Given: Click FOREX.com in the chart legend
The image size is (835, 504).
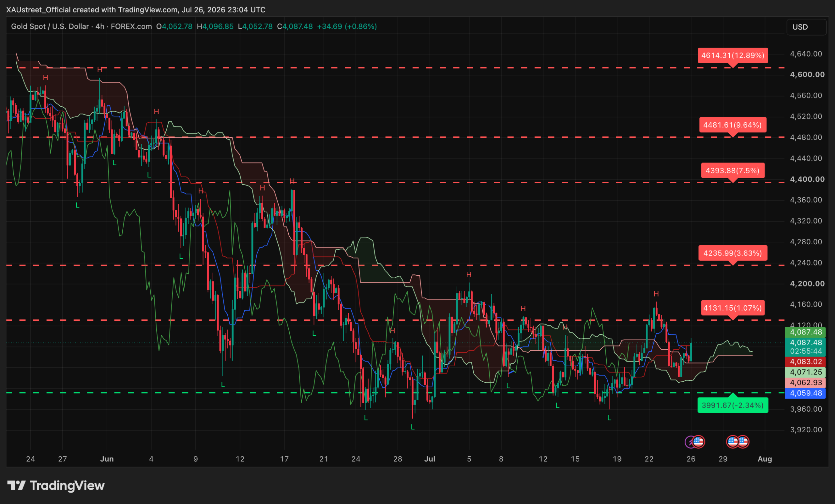Looking at the screenshot, I should click(x=131, y=26).
